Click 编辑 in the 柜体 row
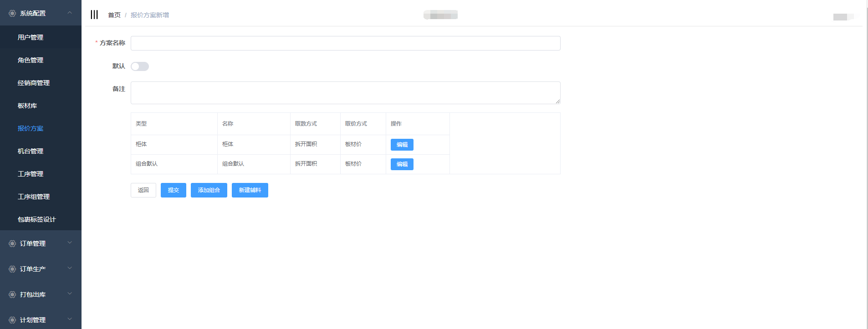The image size is (868, 329). (x=402, y=145)
